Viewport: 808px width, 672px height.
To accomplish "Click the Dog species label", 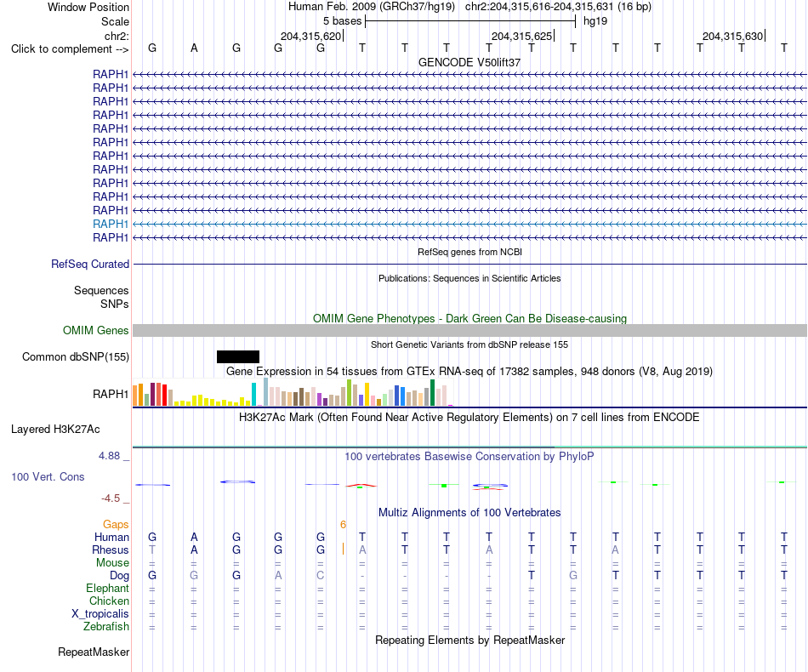I will tap(119, 576).
